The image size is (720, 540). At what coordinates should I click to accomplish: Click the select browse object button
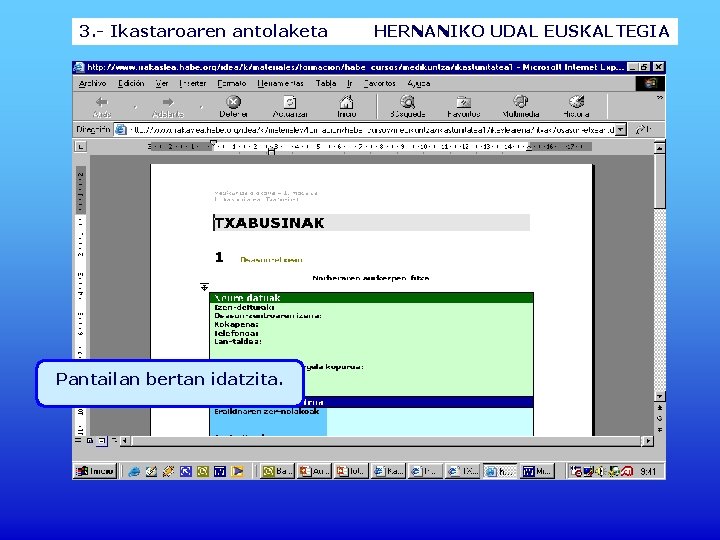tap(659, 418)
